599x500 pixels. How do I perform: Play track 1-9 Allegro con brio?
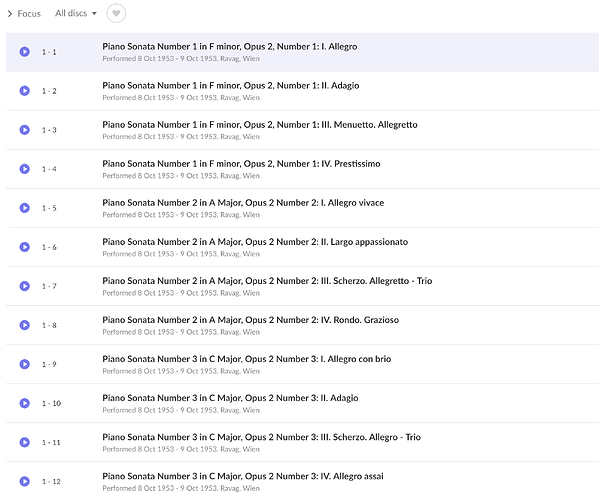click(24, 364)
